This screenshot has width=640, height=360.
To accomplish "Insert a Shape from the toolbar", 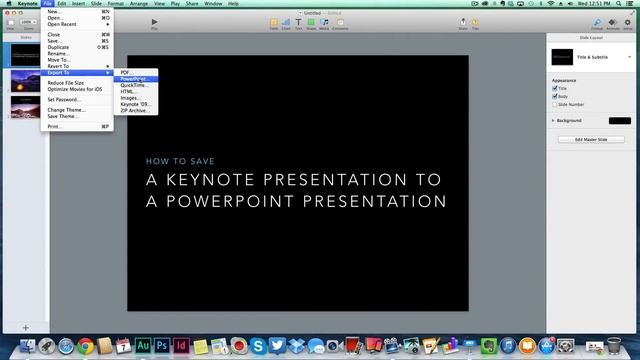I will (x=311, y=22).
